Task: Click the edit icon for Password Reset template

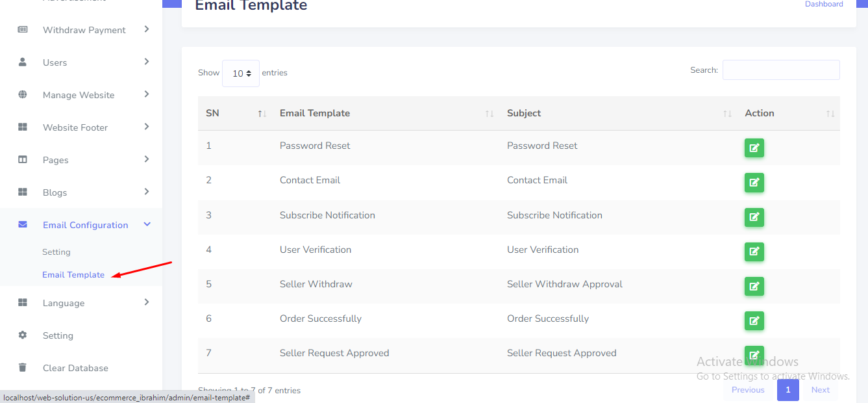Action: point(754,148)
